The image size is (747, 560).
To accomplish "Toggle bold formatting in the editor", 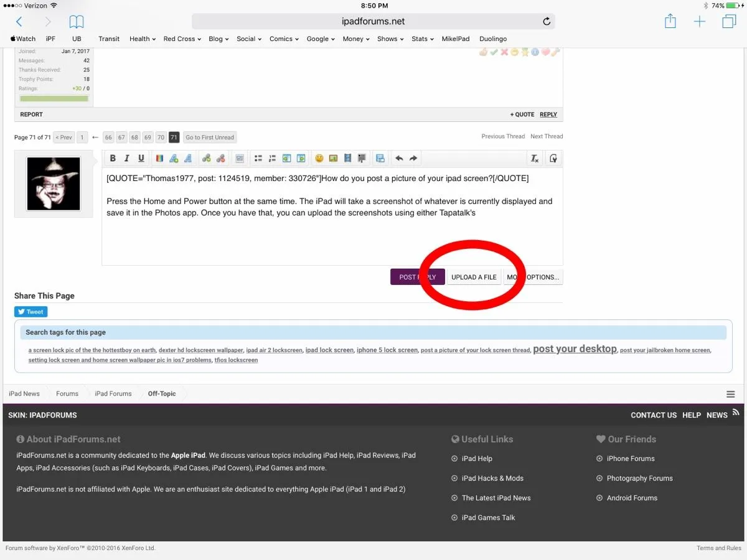I will pyautogui.click(x=113, y=159).
